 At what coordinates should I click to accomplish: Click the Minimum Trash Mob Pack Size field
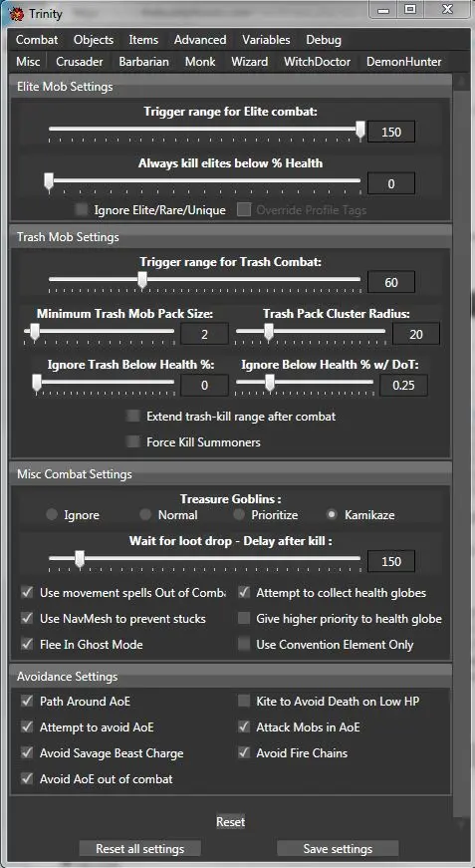204,334
